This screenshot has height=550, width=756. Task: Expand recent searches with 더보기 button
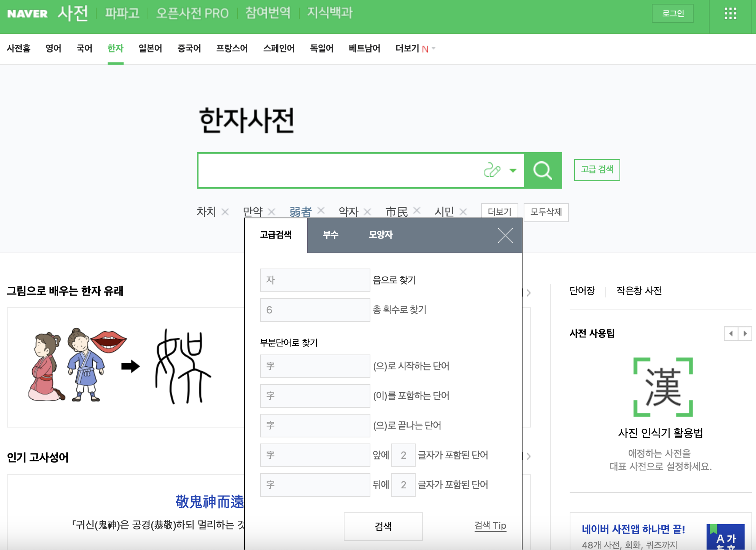pos(499,212)
